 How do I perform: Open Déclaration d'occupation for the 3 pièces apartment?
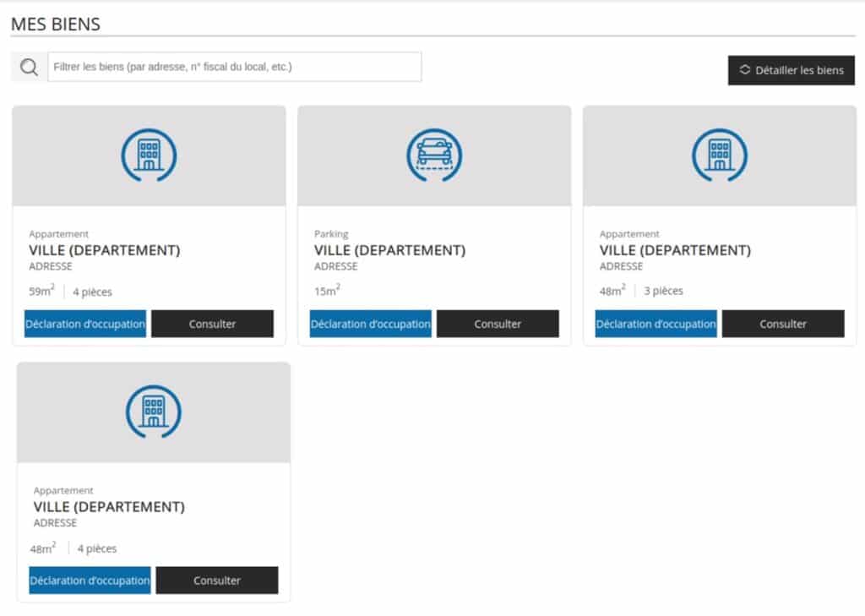(656, 324)
